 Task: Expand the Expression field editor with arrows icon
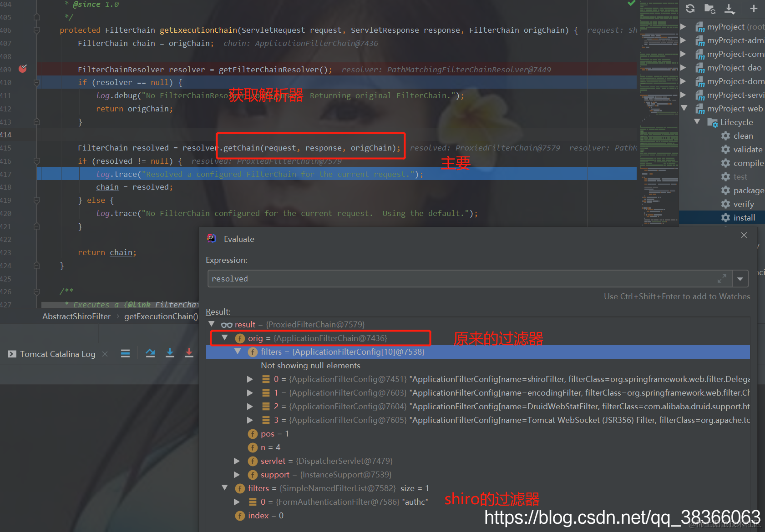click(x=722, y=278)
